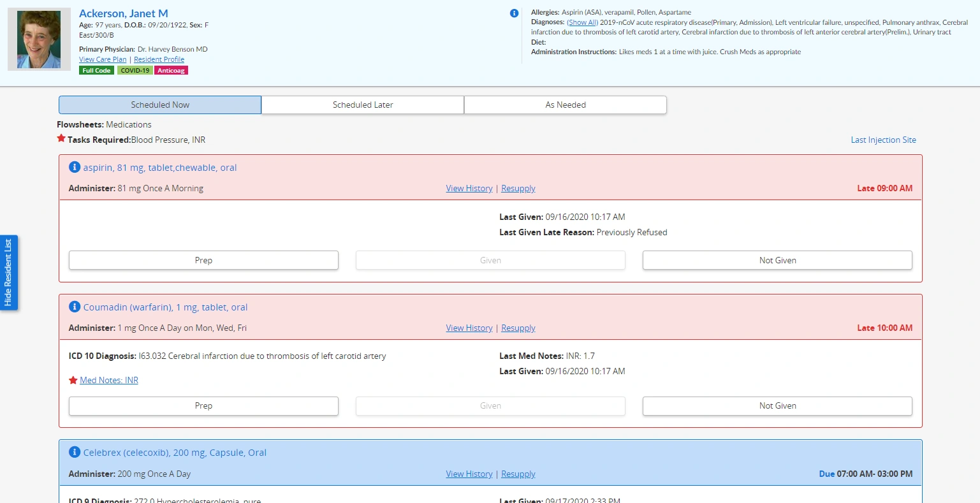The image size is (980, 503).
Task: Open Resupply link for Coumadin
Action: [518, 328]
